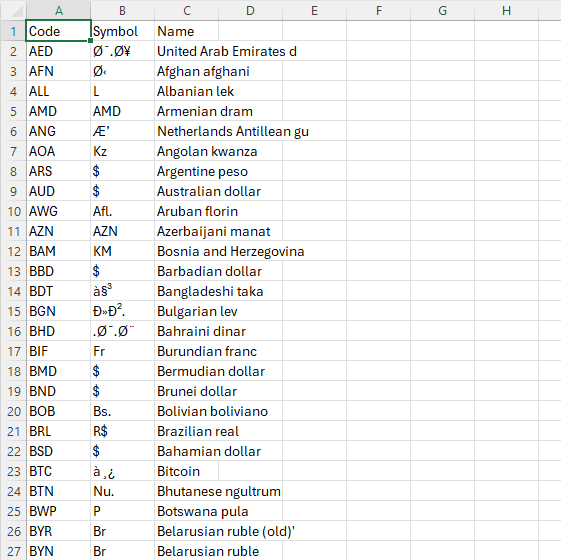Select the 'Nu.' symbol cell

(x=122, y=491)
